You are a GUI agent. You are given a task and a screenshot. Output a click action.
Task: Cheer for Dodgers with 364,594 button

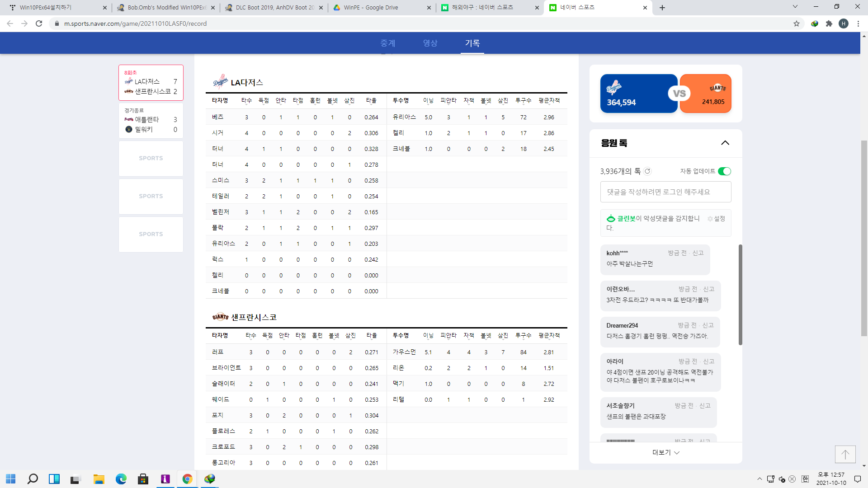point(638,94)
